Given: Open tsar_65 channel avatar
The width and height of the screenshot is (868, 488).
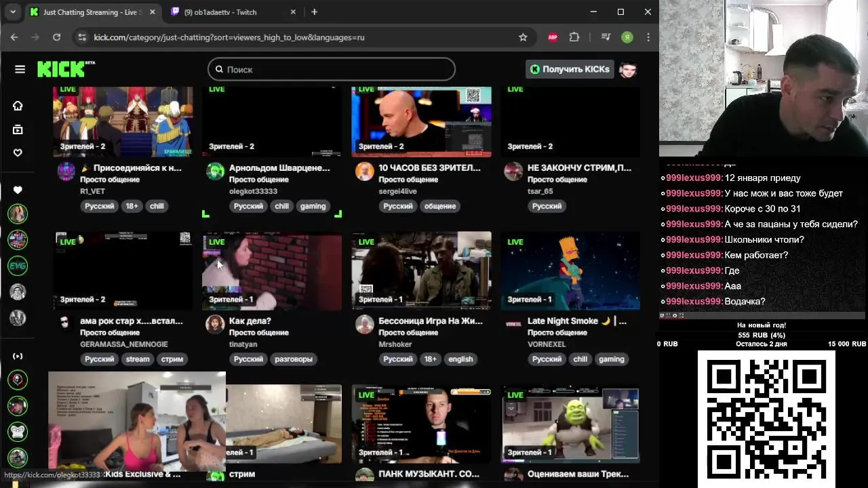Looking at the screenshot, I should point(513,171).
